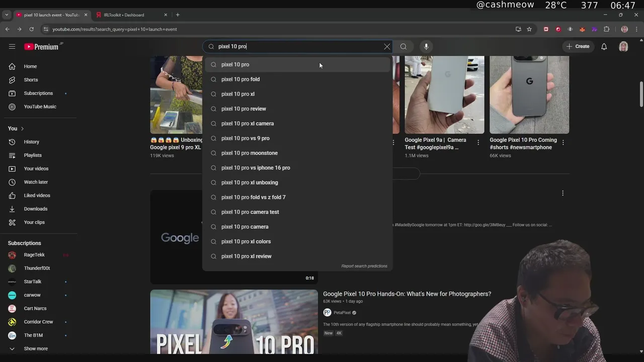Image resolution: width=644 pixels, height=362 pixels.
Task: Select suggestion 'pixel 10 pro xl camera'
Action: pyautogui.click(x=297, y=124)
